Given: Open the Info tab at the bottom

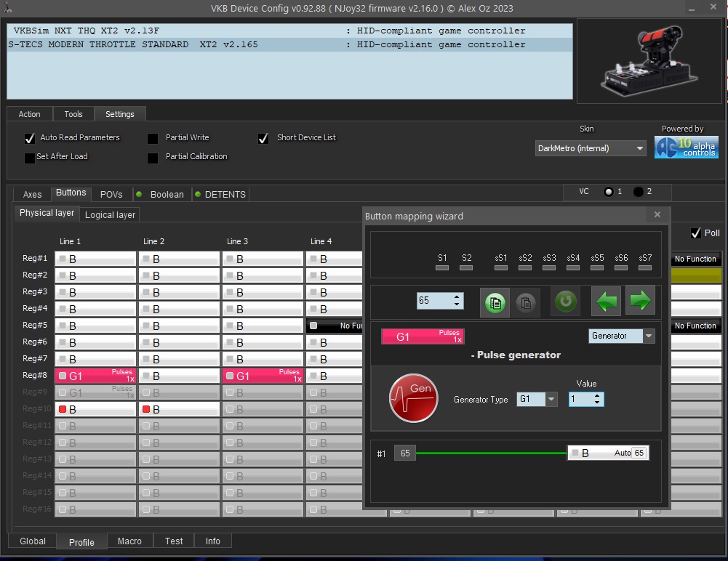Looking at the screenshot, I should [x=212, y=541].
